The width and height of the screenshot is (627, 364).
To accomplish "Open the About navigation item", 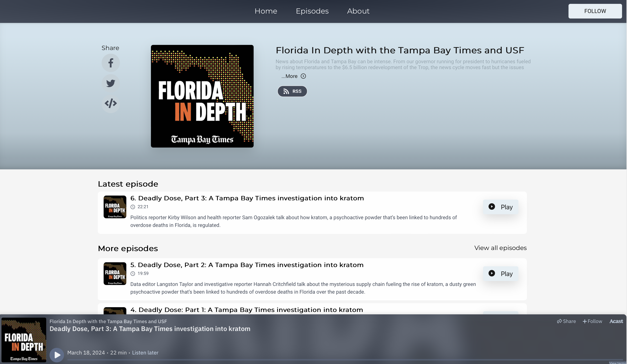I will click(x=358, y=11).
